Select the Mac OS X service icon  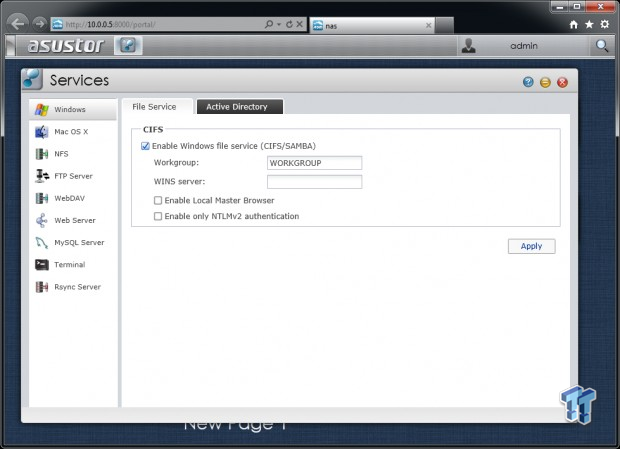(x=42, y=132)
